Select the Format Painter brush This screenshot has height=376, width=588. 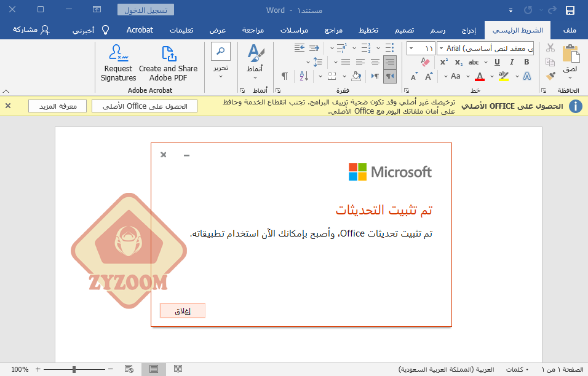click(550, 76)
